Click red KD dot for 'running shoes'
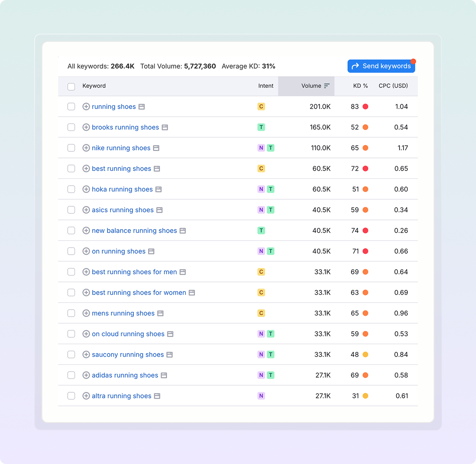 (365, 107)
